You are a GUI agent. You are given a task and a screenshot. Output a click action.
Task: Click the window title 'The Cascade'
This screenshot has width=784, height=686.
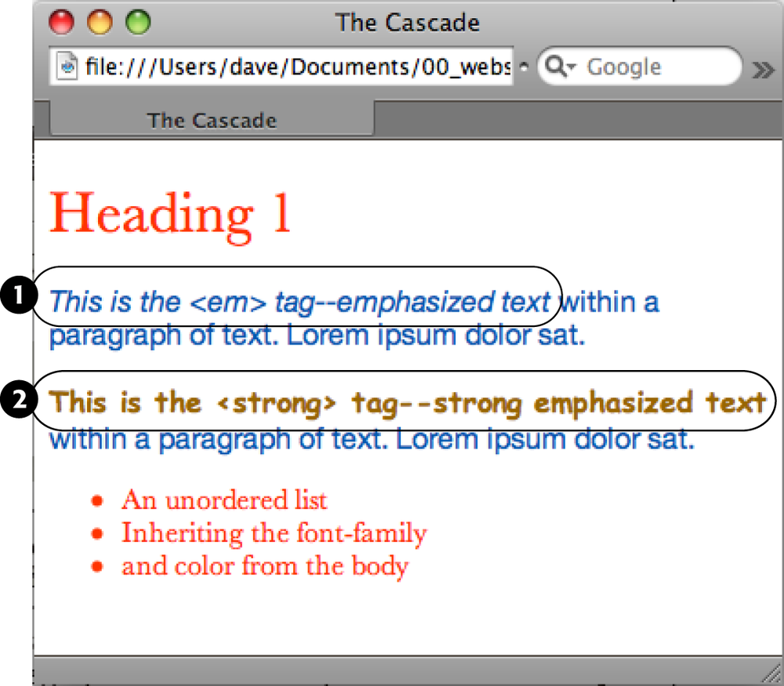point(407,23)
